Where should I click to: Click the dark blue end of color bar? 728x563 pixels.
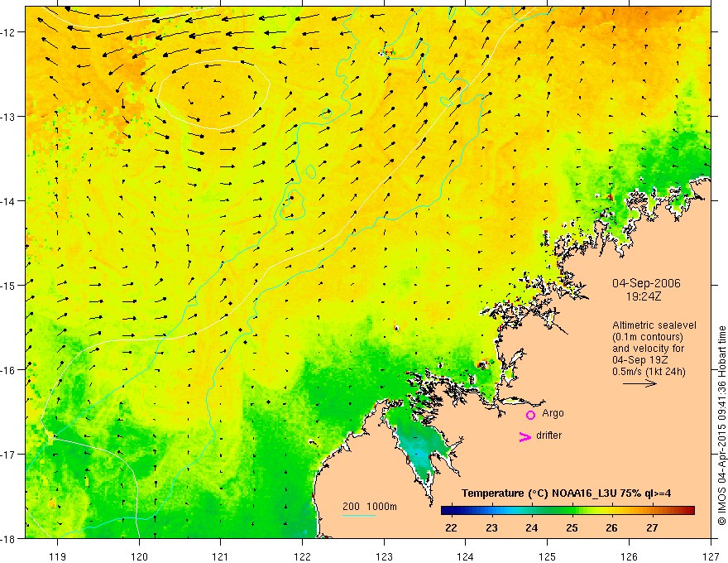point(446,511)
